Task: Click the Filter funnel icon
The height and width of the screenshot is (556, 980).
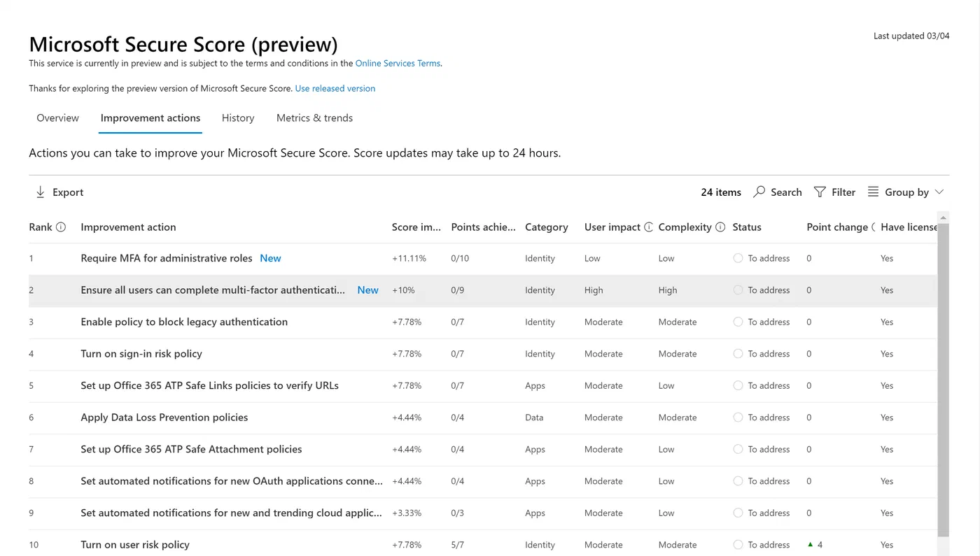Action: 820,192
